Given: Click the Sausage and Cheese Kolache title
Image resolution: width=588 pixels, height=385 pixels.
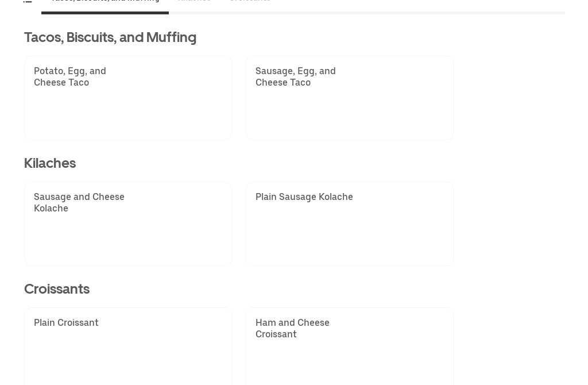Looking at the screenshot, I should (x=79, y=202).
